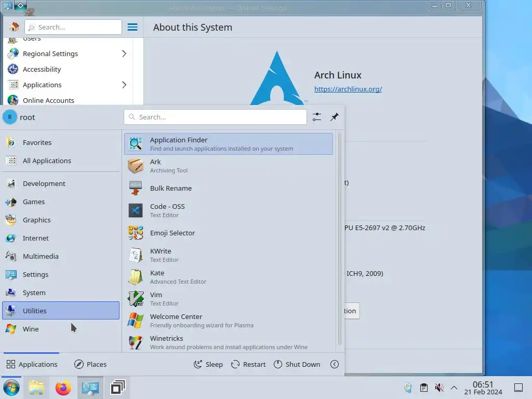532x399 pixels.
Task: Launch Ark archiving tool
Action: coord(229,166)
